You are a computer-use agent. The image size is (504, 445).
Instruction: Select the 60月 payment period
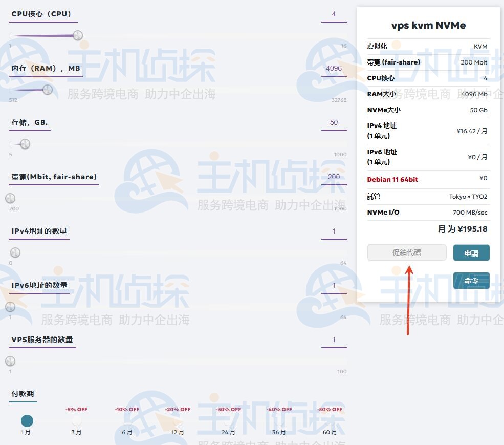[x=330, y=421]
